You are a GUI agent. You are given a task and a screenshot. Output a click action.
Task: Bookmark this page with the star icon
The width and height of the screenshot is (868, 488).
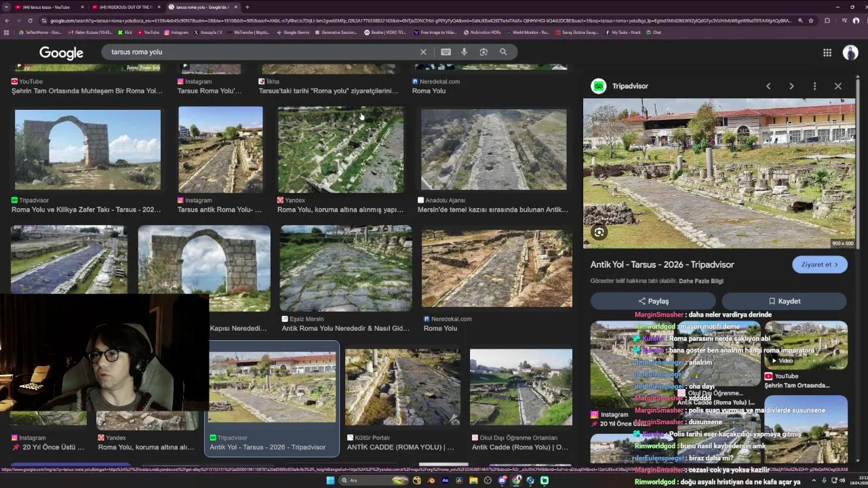pos(811,20)
